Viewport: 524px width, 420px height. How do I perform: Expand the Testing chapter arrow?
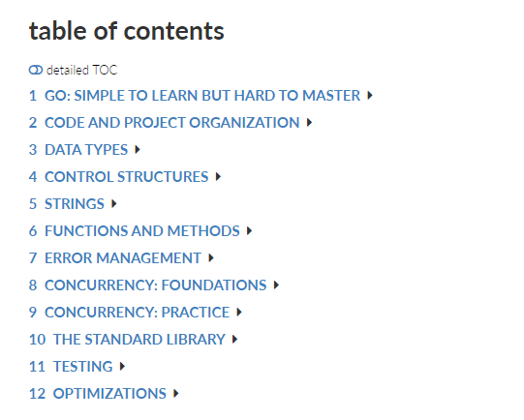coord(122,367)
